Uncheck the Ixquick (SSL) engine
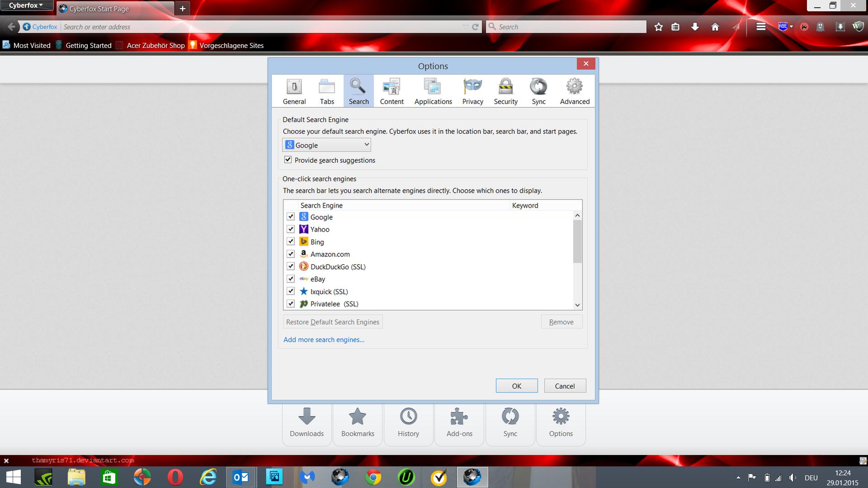868x488 pixels. (290, 291)
